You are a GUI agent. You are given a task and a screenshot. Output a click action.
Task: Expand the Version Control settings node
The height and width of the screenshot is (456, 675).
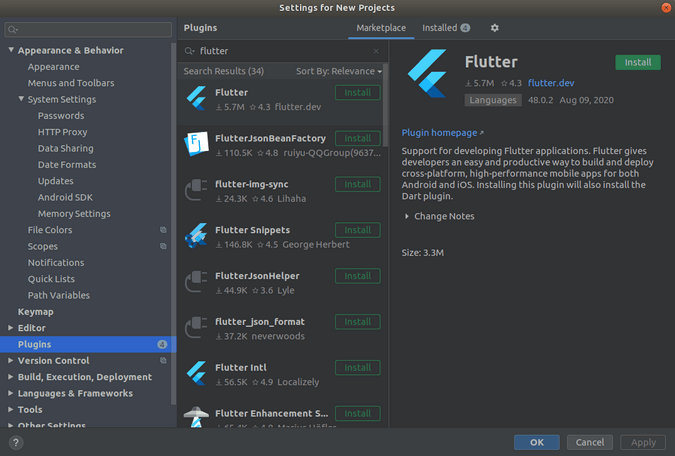pyautogui.click(x=11, y=361)
